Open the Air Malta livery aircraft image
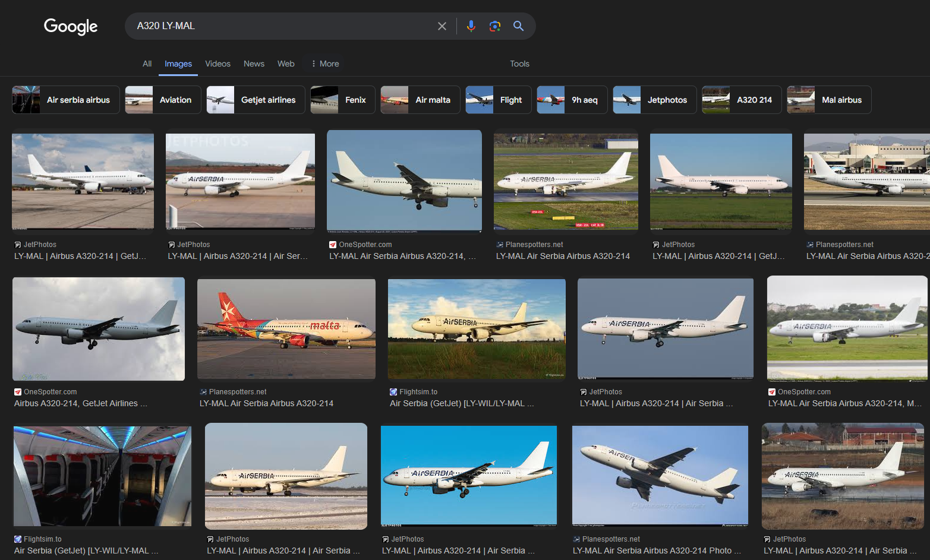Screen dimensions: 930x560 (x=286, y=329)
